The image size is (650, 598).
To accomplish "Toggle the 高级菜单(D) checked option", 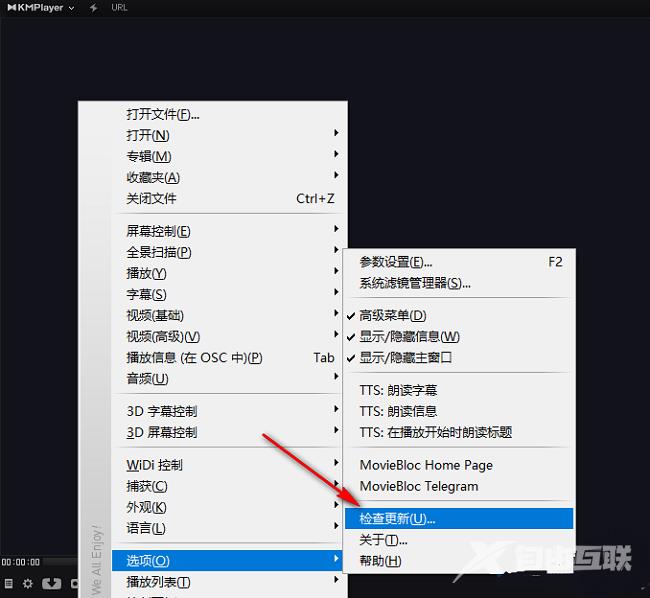I will pyautogui.click(x=459, y=316).
